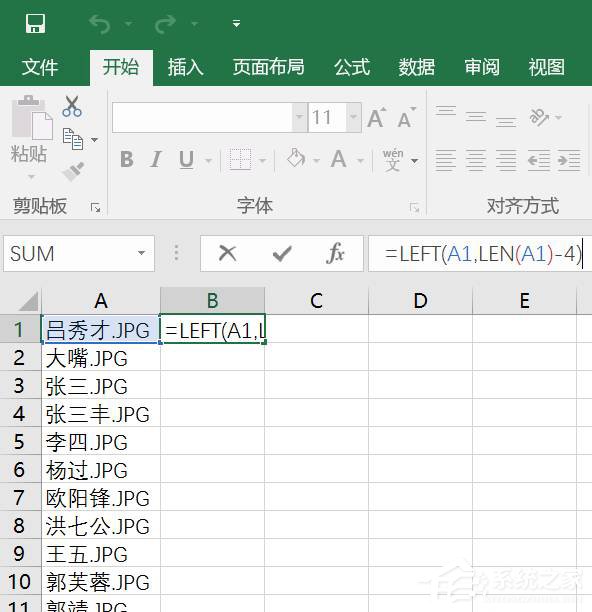
Task: Toggle Italic formatting
Action: click(x=156, y=160)
